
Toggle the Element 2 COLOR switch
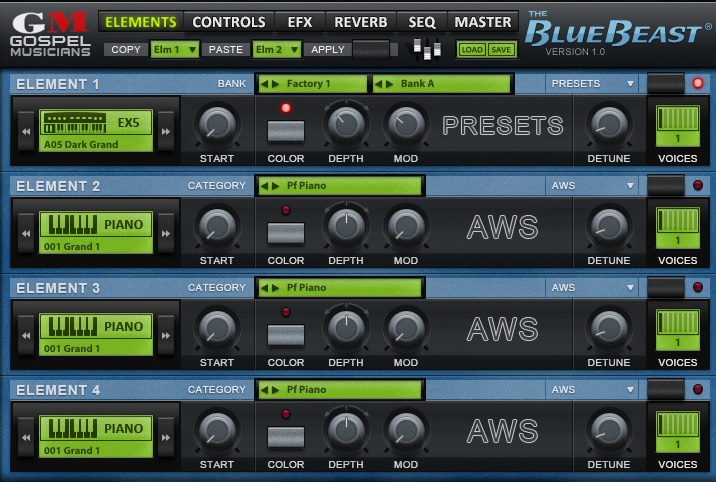pyautogui.click(x=286, y=233)
